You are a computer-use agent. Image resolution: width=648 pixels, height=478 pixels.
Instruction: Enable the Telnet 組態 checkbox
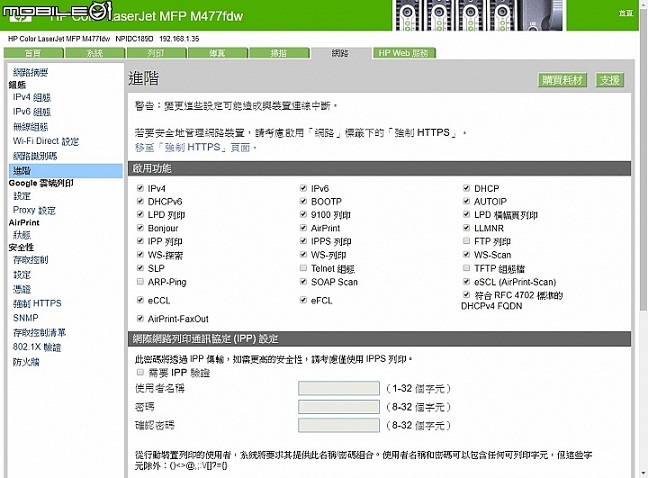click(x=303, y=269)
